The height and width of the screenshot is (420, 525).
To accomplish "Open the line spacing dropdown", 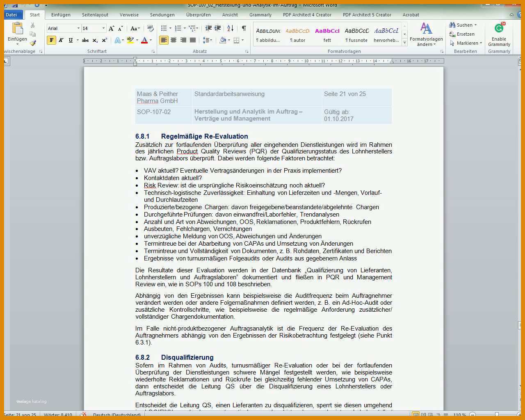I will (207, 40).
